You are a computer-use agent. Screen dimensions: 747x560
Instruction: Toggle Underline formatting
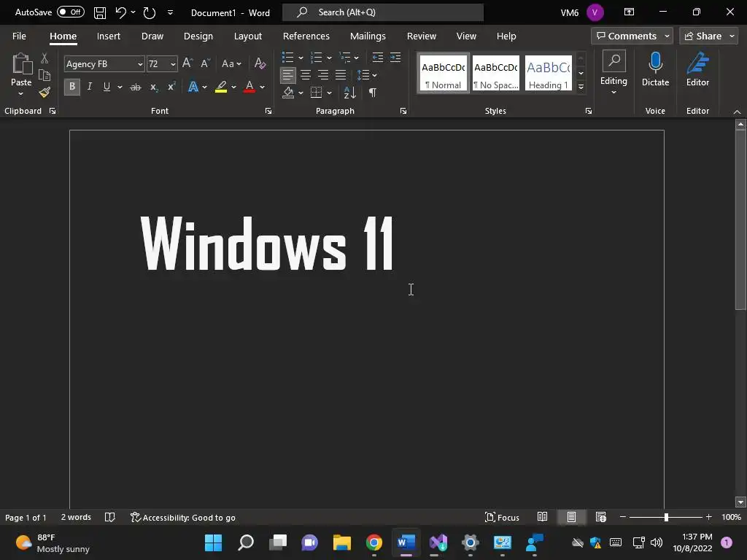(x=107, y=87)
